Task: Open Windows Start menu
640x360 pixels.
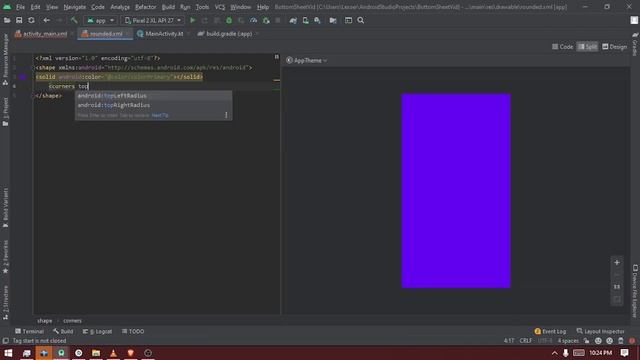Action: tap(8, 353)
